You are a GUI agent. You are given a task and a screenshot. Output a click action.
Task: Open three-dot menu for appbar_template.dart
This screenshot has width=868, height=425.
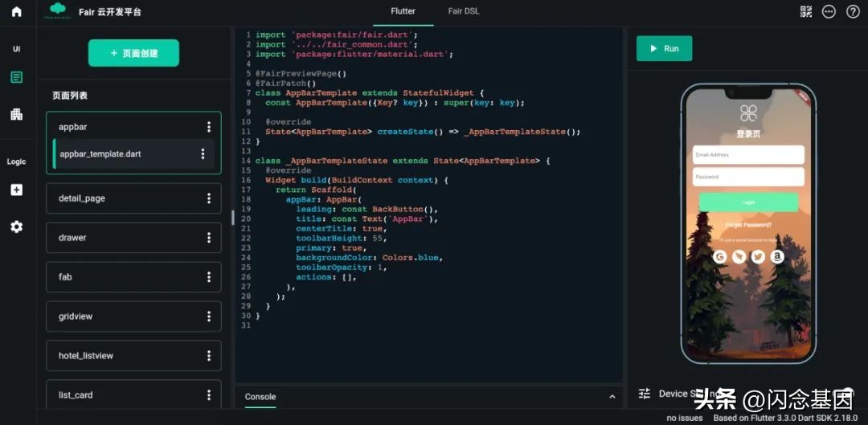(203, 154)
